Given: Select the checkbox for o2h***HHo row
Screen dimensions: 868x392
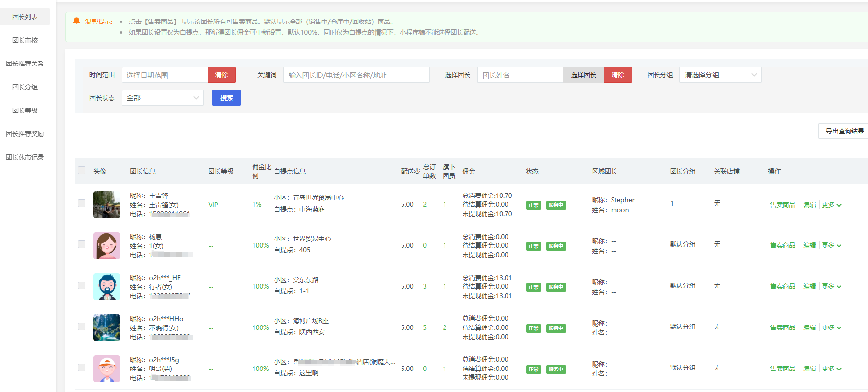Looking at the screenshot, I should tap(82, 327).
